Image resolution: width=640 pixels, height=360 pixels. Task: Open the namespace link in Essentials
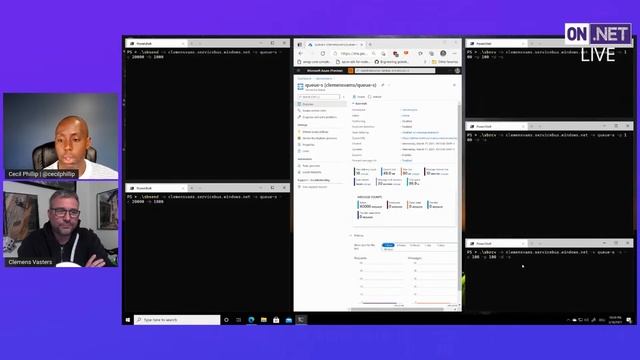[x=410, y=110]
